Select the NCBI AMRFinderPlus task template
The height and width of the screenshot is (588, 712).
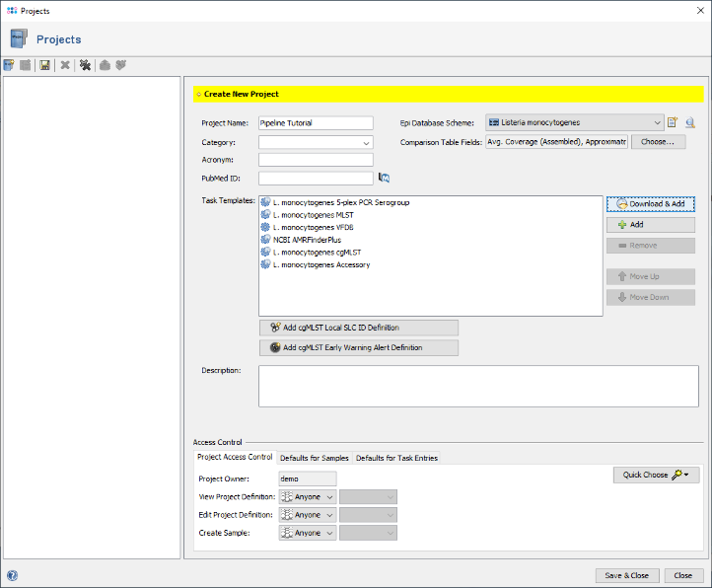coord(307,240)
